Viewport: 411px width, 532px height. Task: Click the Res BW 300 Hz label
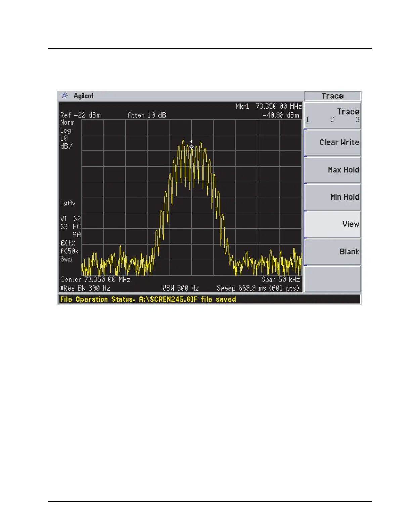(85, 288)
